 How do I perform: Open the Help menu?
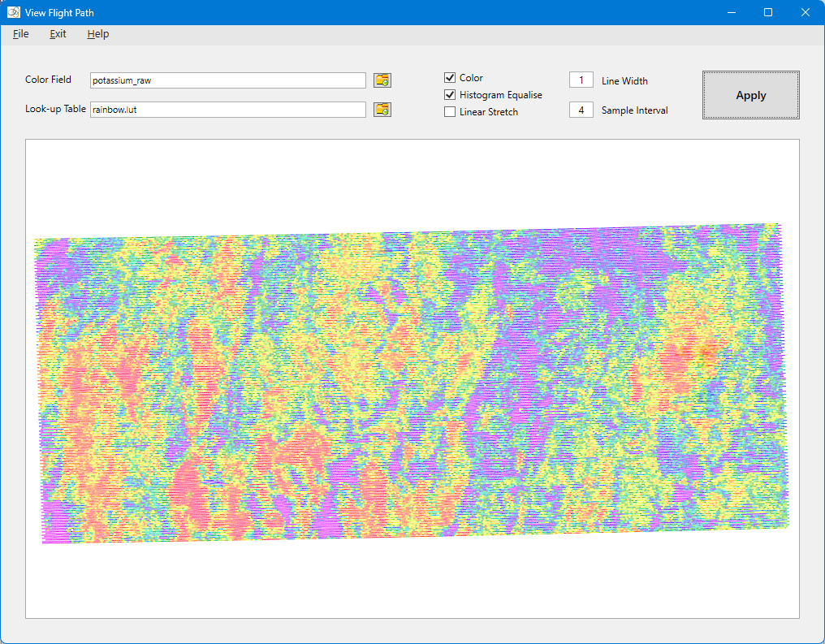coord(98,34)
